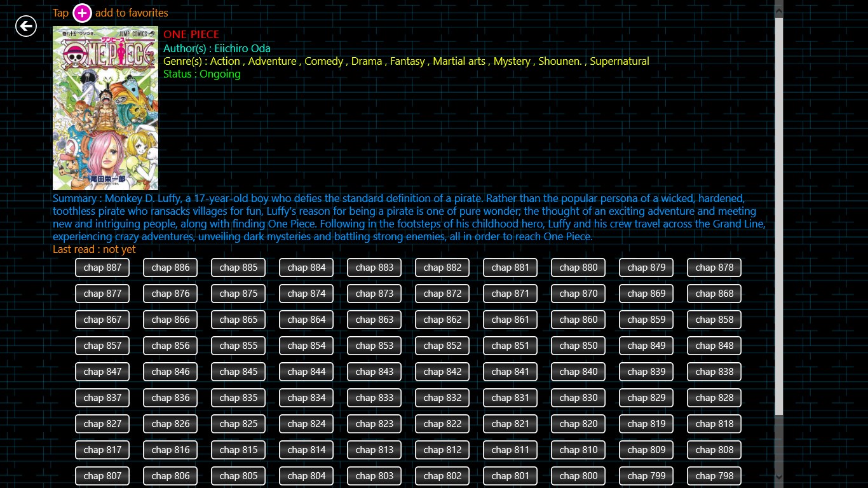Open chap 831
This screenshot has width=868, height=488.
point(510,398)
